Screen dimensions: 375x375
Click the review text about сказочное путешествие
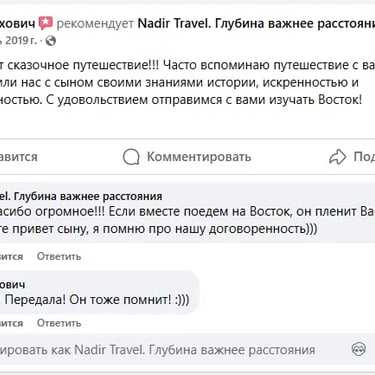tap(187, 82)
